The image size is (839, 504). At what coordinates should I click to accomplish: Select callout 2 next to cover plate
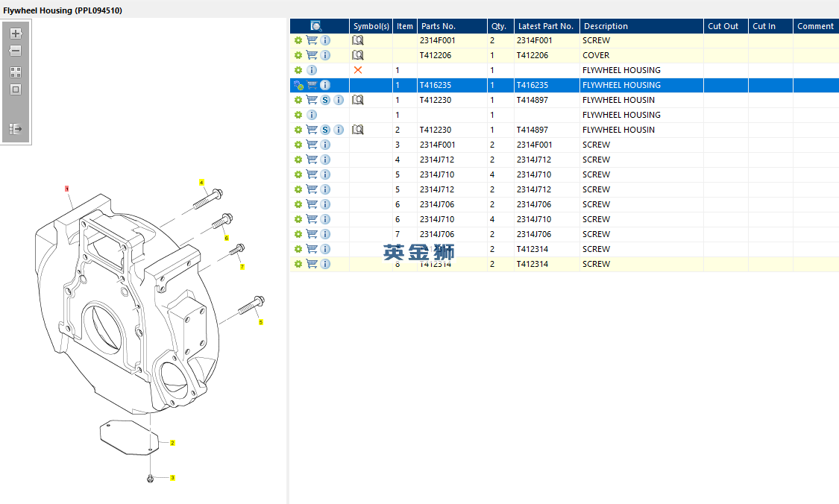[x=172, y=443]
